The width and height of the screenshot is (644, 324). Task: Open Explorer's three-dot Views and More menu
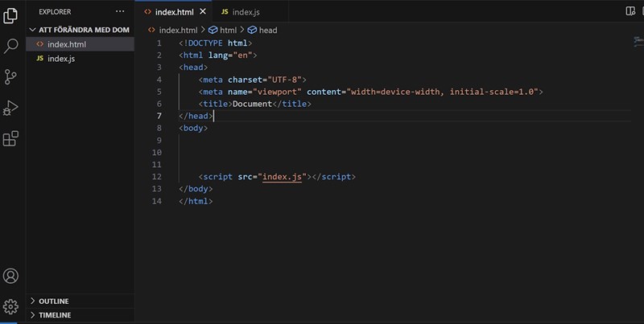pos(120,12)
